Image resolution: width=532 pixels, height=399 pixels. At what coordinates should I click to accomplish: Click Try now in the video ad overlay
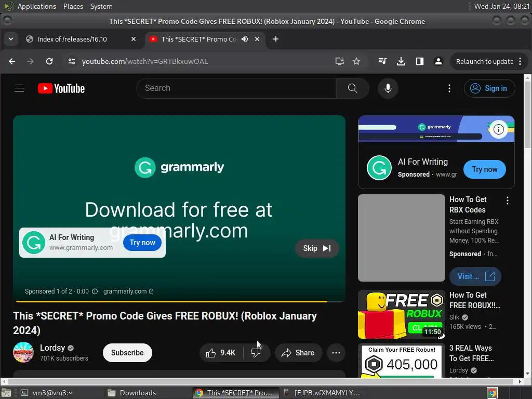click(x=142, y=243)
